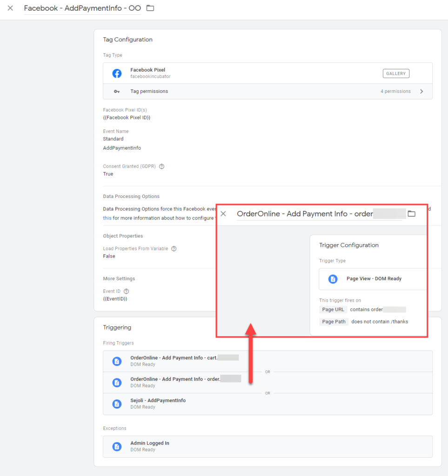Click icon of Sejoli AddPaymentInfo trigger

117,403
